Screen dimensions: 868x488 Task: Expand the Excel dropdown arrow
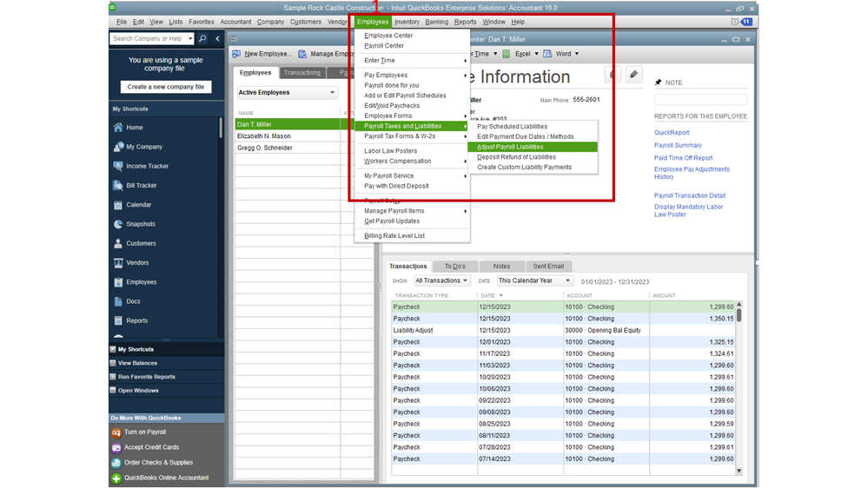(536, 54)
